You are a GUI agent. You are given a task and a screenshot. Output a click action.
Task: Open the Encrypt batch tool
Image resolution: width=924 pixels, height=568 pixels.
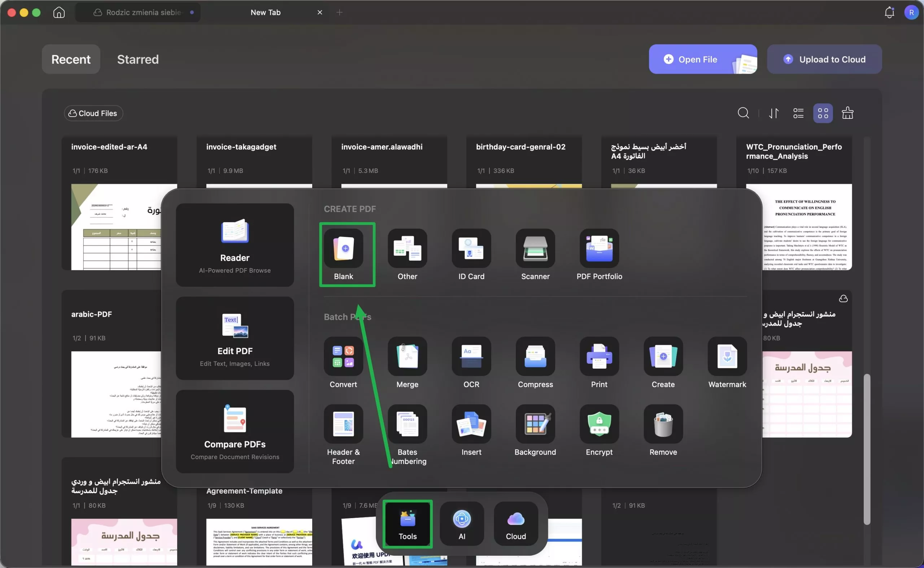(x=599, y=424)
